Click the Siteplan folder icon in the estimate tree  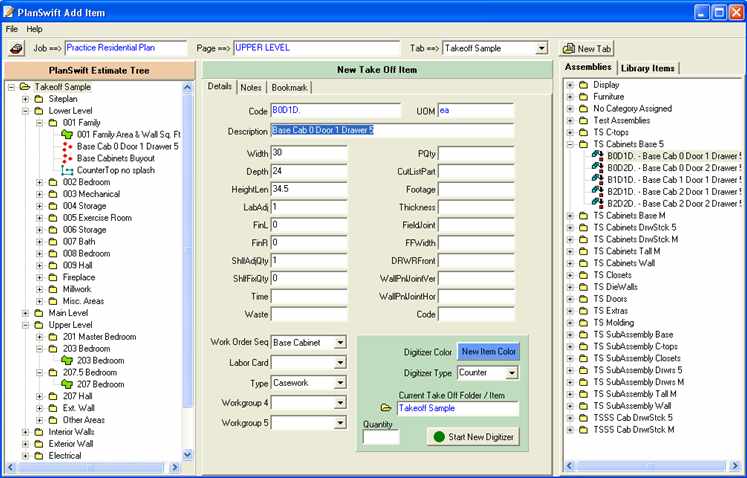point(39,99)
